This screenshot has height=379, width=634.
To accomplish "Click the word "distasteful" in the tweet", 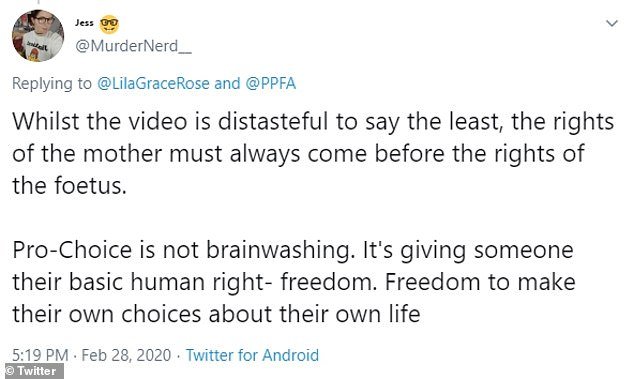I will 273,121.
